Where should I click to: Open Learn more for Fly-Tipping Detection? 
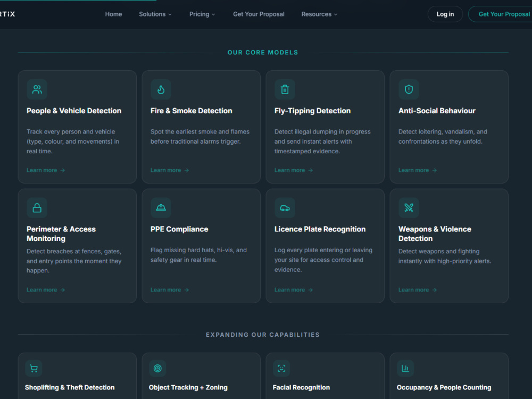[x=293, y=170]
